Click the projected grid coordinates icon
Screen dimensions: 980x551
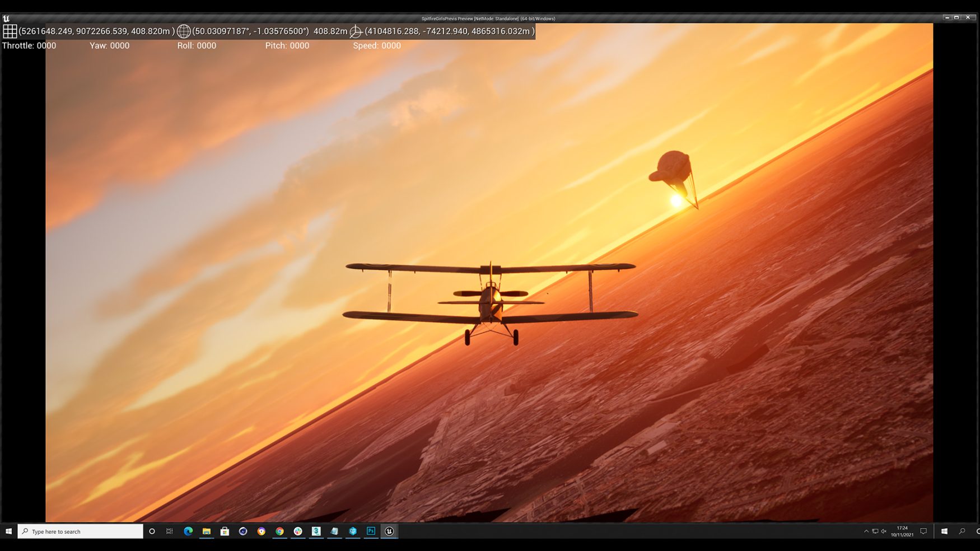click(x=10, y=31)
